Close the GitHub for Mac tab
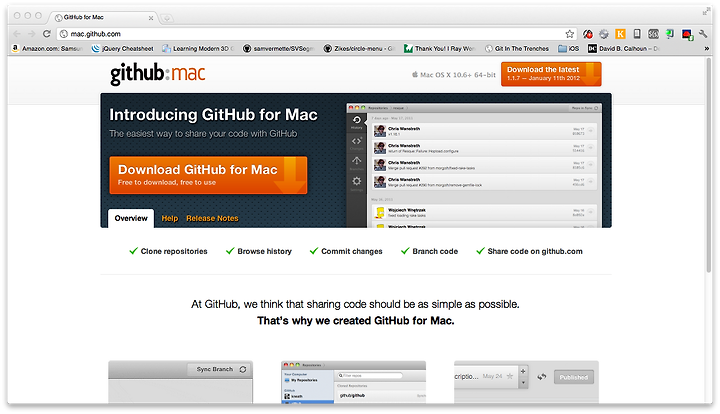The image size is (720, 414). 151,18
